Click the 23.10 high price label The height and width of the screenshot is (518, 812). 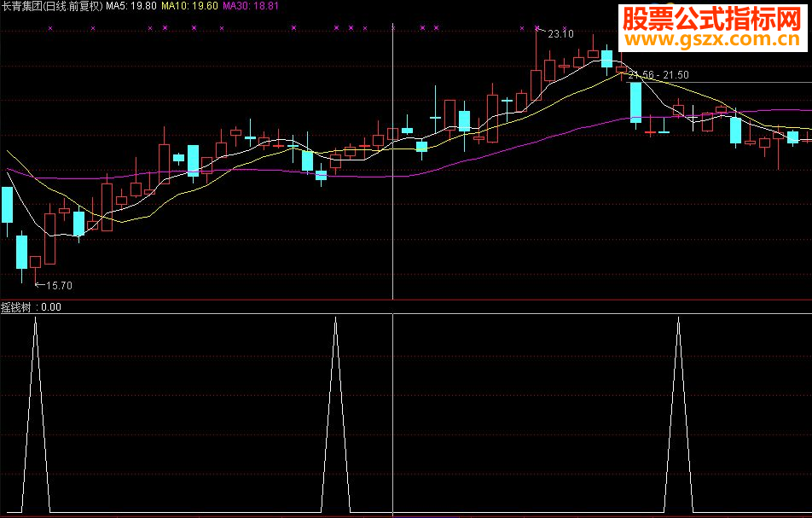[x=560, y=34]
